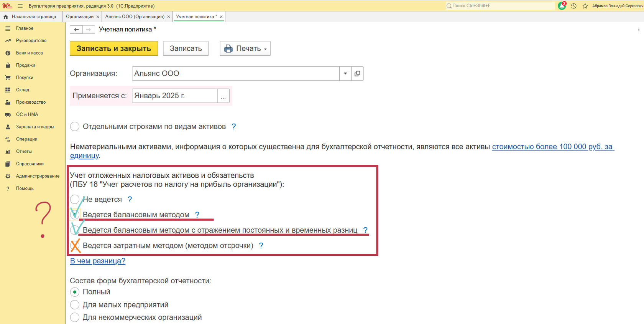Viewport: 644px width, 324px height.
Task: Select the 'Не ведется' radio button
Action: [75, 200]
